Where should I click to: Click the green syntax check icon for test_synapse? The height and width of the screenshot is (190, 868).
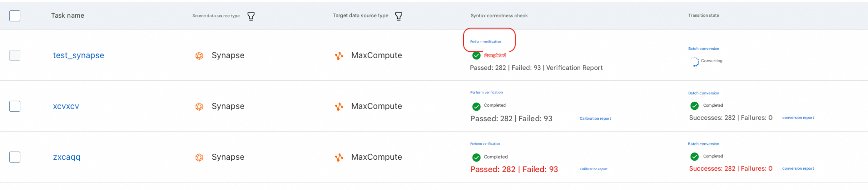pos(476,56)
